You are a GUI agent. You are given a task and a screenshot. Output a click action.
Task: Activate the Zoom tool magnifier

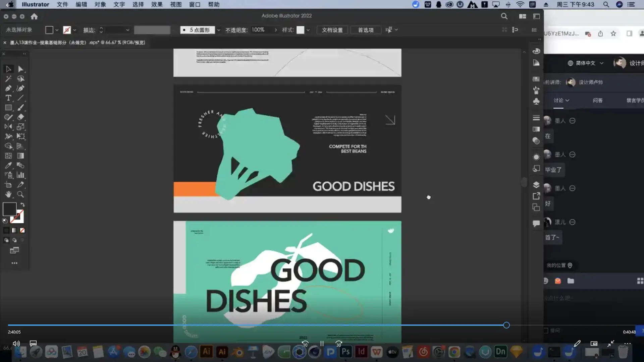tap(20, 194)
